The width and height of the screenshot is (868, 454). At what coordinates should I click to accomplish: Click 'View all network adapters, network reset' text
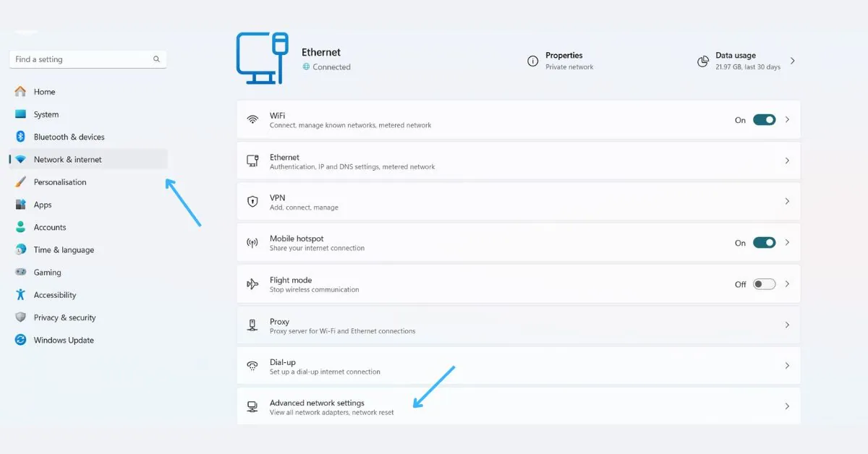pyautogui.click(x=332, y=413)
